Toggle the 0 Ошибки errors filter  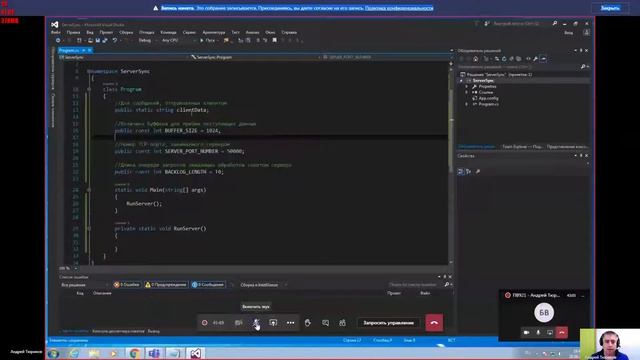(127, 284)
